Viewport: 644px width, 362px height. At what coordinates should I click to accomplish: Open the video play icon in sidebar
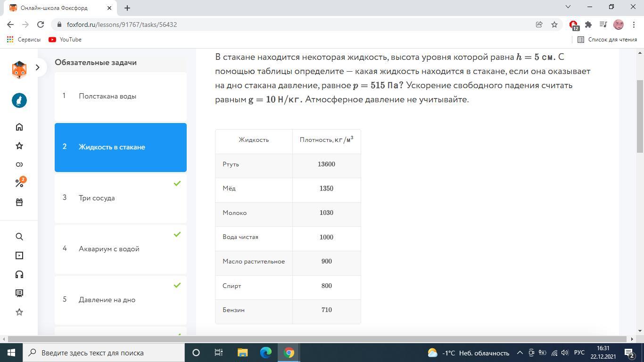coord(19,255)
